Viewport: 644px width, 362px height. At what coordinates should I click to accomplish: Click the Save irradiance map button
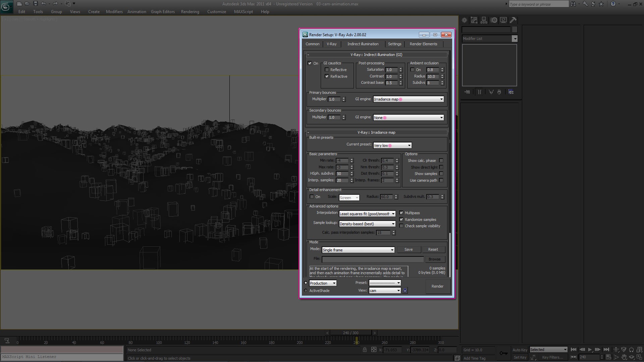pos(408,250)
